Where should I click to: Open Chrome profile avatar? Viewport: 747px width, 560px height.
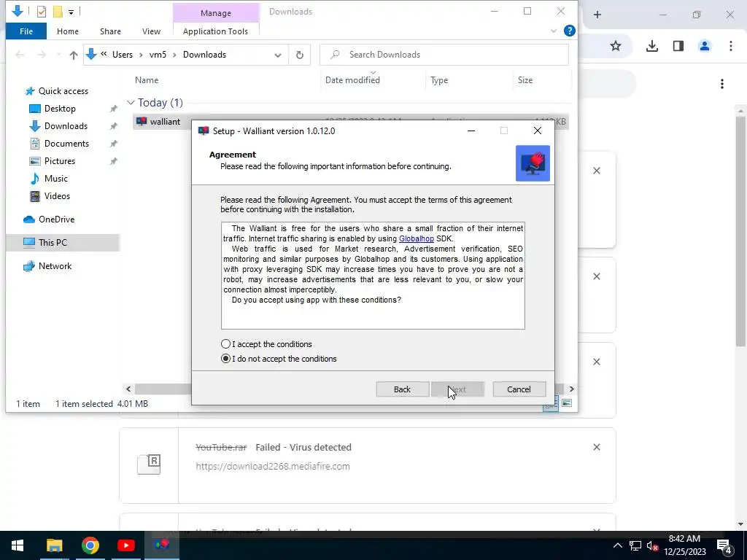click(x=705, y=46)
